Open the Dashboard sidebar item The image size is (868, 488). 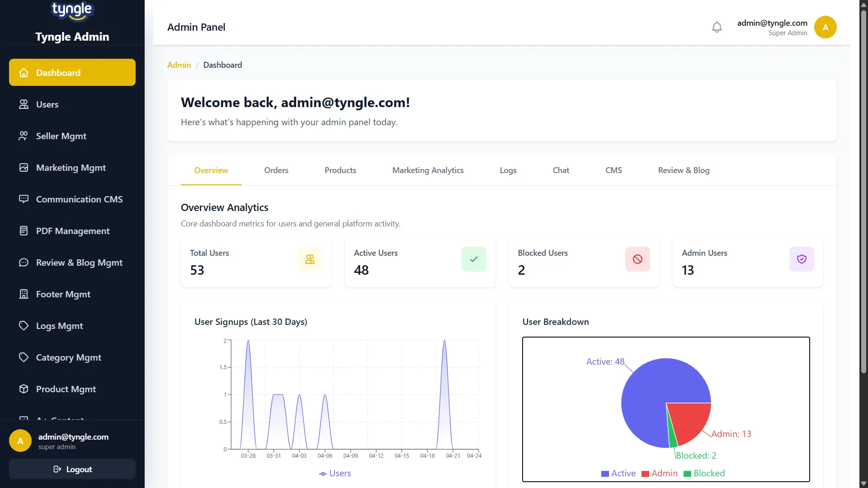72,72
